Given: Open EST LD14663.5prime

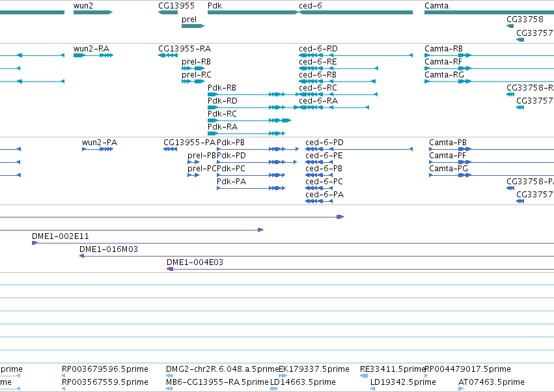Looking at the screenshot, I should coord(303,382).
